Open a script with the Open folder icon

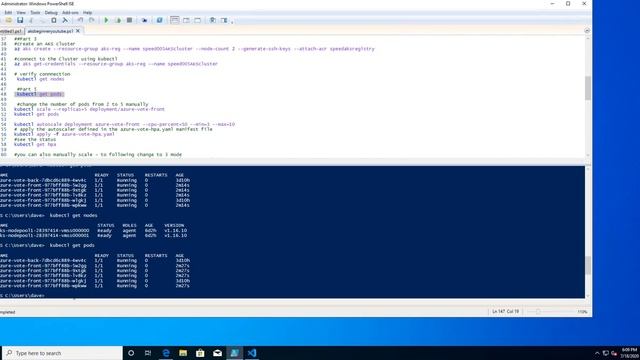point(9,20)
